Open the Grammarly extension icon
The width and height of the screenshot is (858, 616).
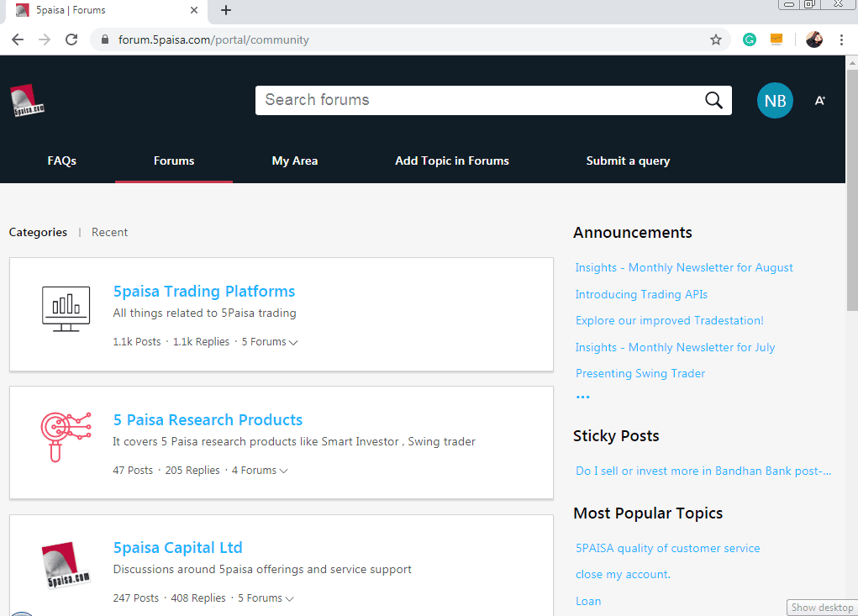(x=749, y=39)
